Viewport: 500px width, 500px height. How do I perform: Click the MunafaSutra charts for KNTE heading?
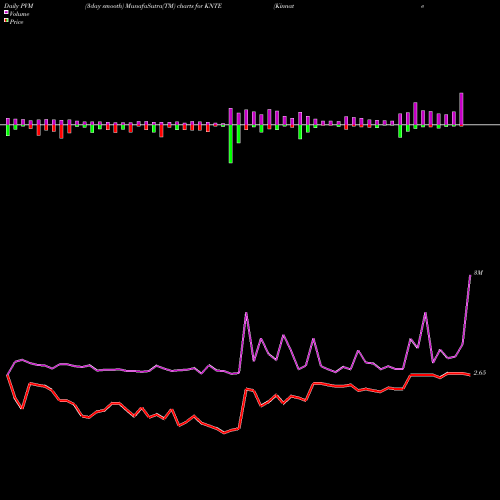153,6
